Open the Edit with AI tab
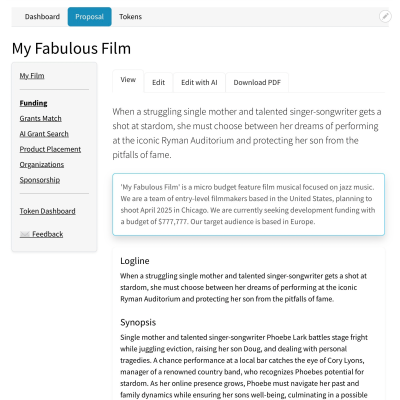The width and height of the screenshot is (400, 400). 199,82
